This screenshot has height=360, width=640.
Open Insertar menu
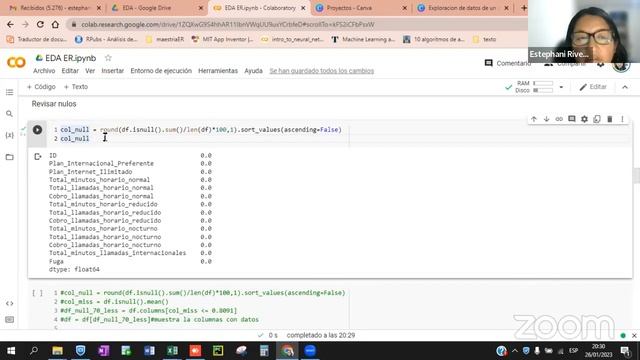click(x=113, y=71)
